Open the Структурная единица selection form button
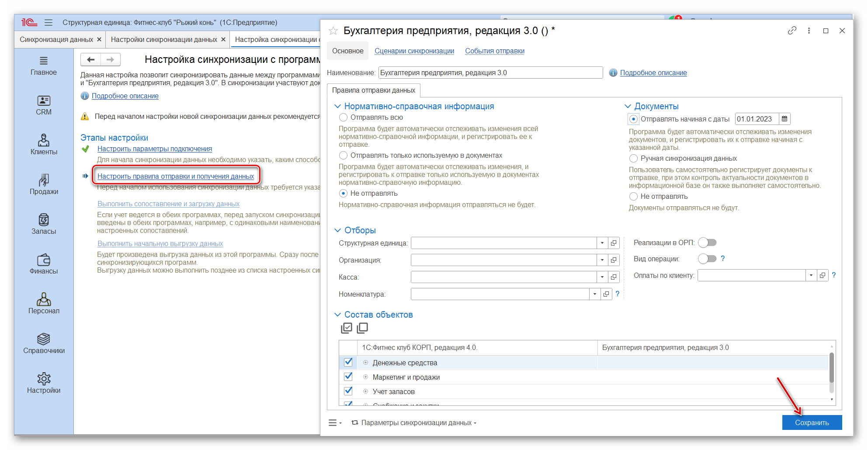This screenshot has height=450, width=868. pyautogui.click(x=614, y=243)
